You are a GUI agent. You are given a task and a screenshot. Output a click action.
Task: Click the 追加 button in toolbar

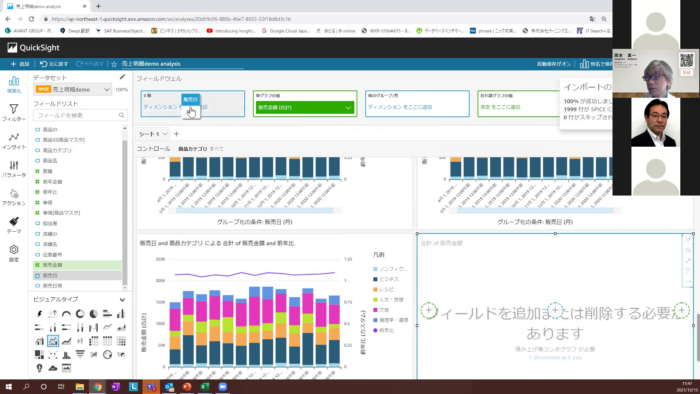point(20,64)
